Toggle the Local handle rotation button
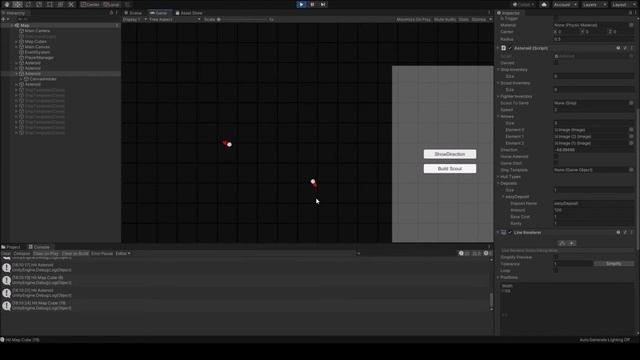Viewport: 640px width, 360px height. click(x=111, y=4)
